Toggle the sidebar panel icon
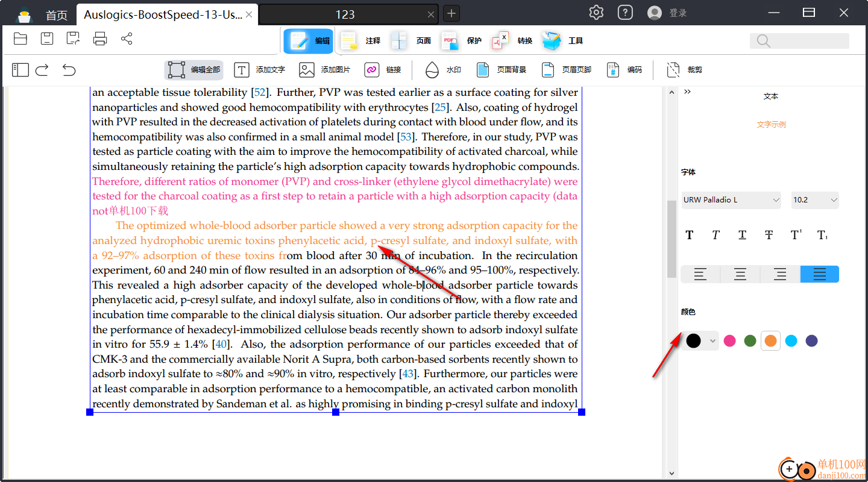The width and height of the screenshot is (868, 482). tap(20, 70)
